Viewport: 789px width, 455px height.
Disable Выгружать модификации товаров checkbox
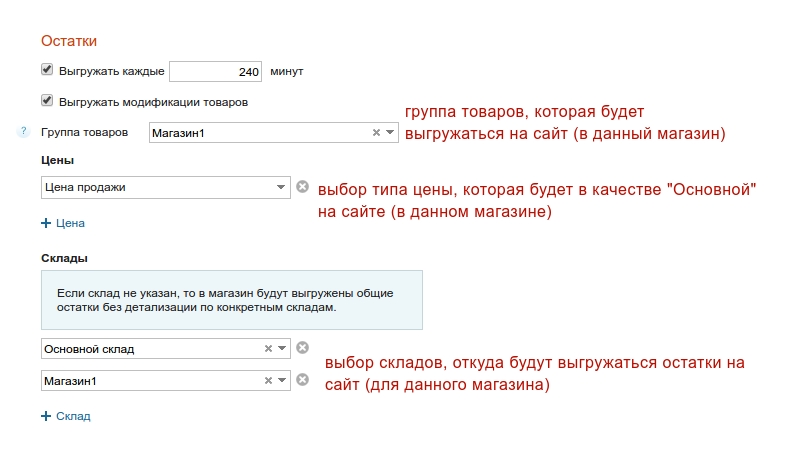coord(47,100)
